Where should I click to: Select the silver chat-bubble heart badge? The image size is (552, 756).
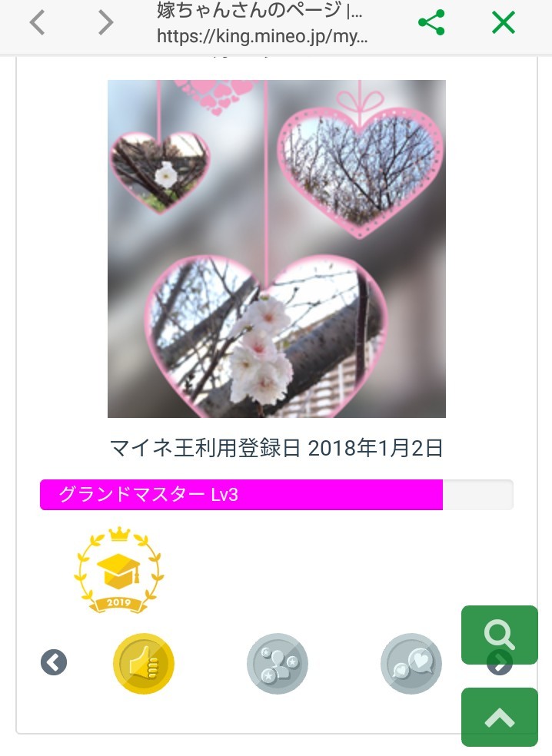(x=411, y=664)
